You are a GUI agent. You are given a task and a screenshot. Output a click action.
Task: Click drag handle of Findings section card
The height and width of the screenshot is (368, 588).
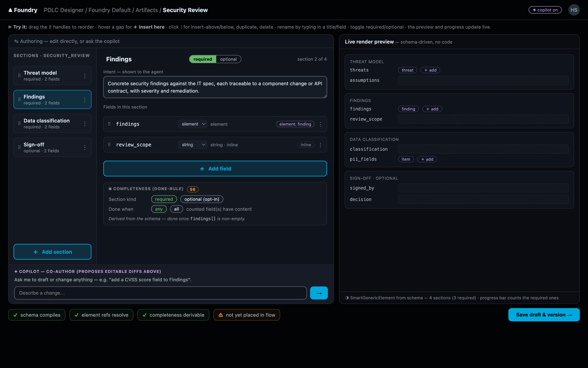[19, 99]
